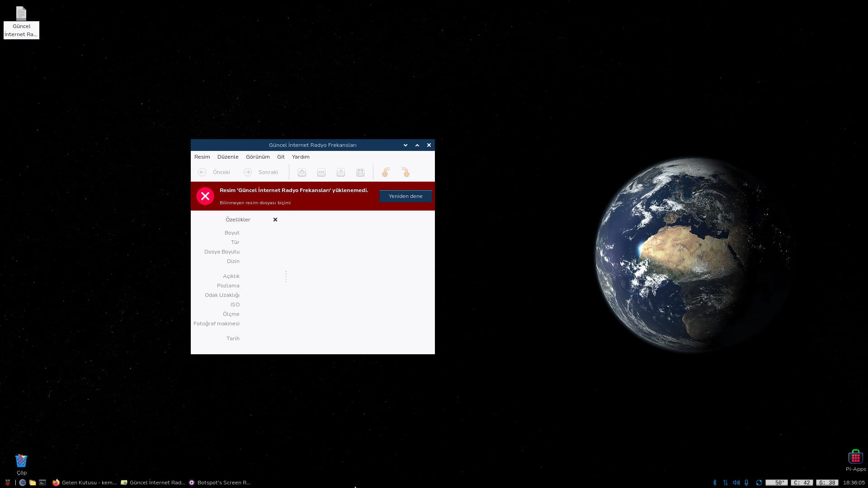Click the zoom in toolbar icon
This screenshot has width=868, height=488.
(x=302, y=172)
